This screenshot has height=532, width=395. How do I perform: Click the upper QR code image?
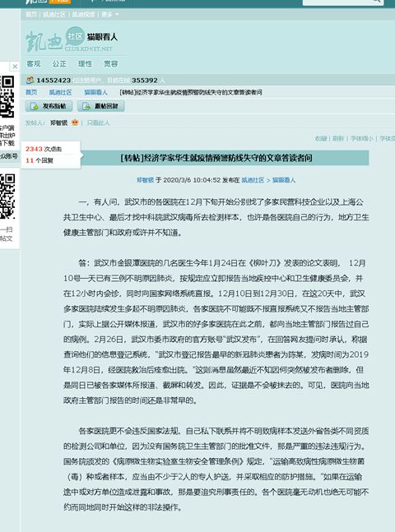[7, 97]
